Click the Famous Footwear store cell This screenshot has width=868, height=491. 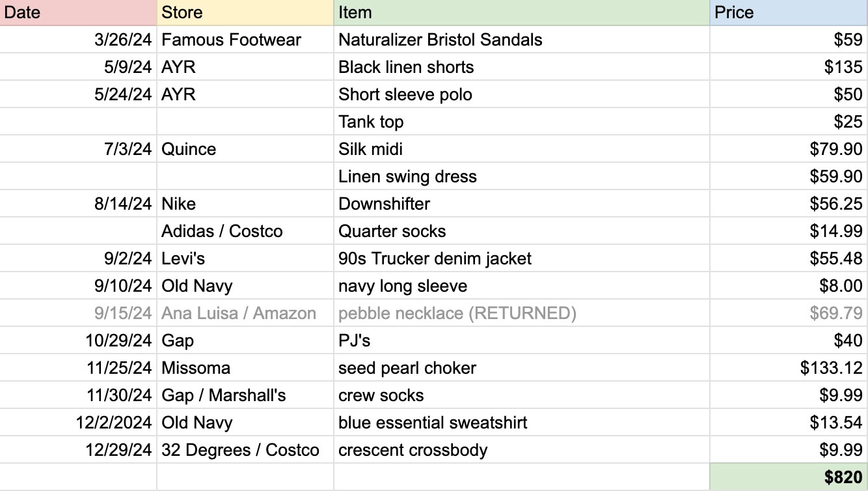coord(245,40)
